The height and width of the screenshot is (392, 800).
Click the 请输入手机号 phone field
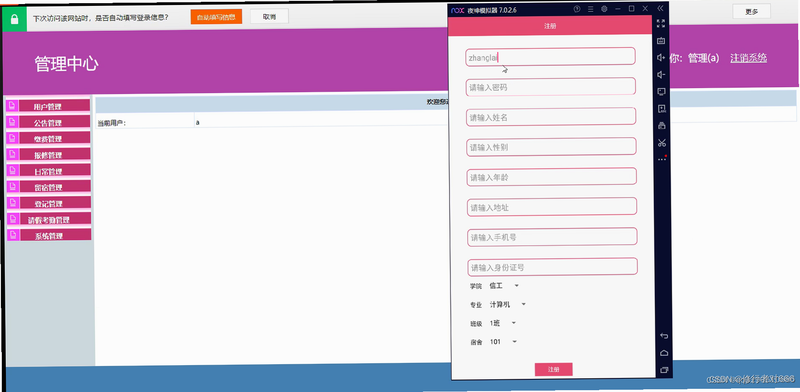[553, 237]
